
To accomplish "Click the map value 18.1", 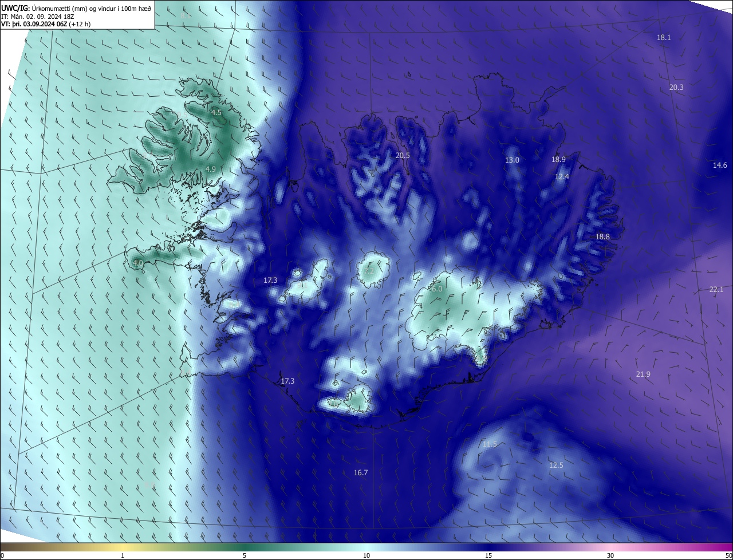I will click(x=664, y=37).
